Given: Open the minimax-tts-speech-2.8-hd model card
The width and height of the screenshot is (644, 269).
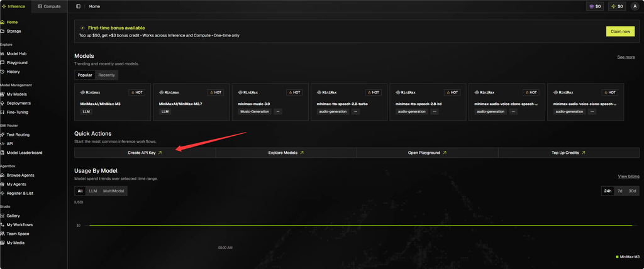Looking at the screenshot, I should click(428, 102).
